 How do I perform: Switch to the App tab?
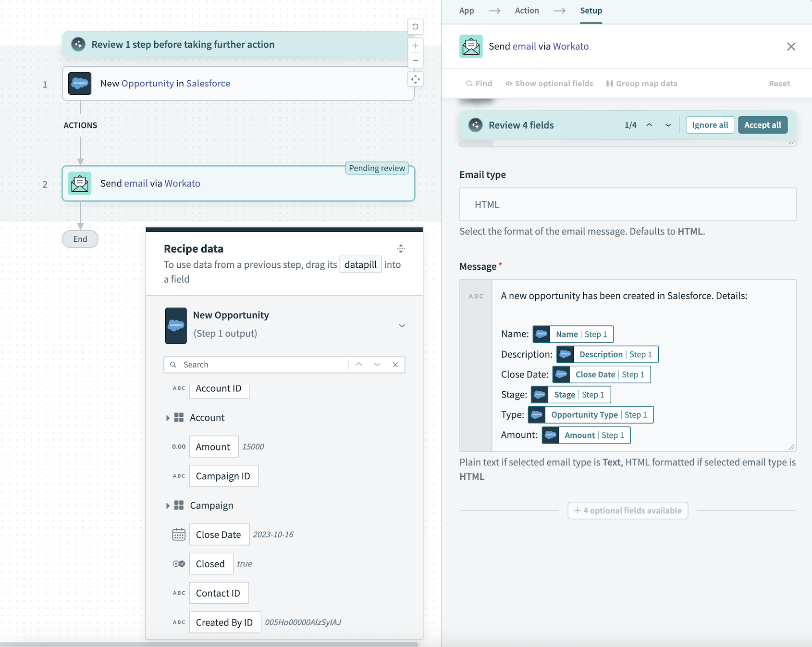point(467,10)
